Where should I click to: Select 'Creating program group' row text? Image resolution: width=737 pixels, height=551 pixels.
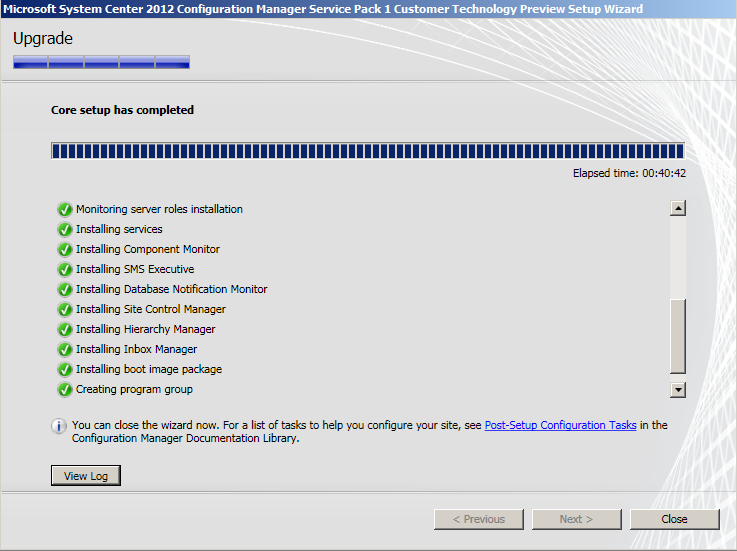(x=134, y=390)
